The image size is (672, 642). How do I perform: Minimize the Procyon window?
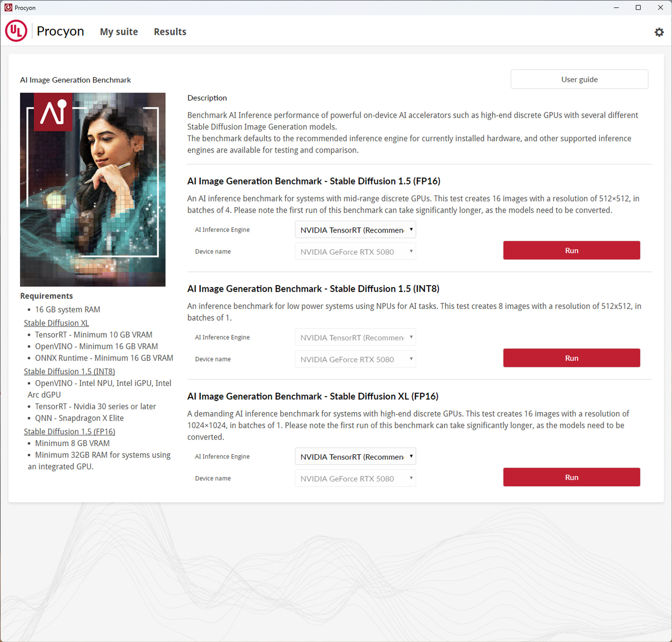point(616,7)
